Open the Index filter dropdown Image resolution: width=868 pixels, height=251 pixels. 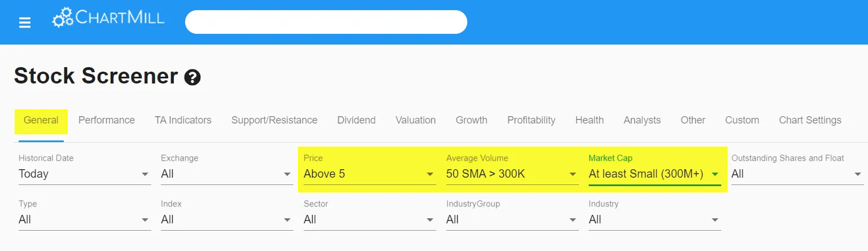(x=227, y=219)
